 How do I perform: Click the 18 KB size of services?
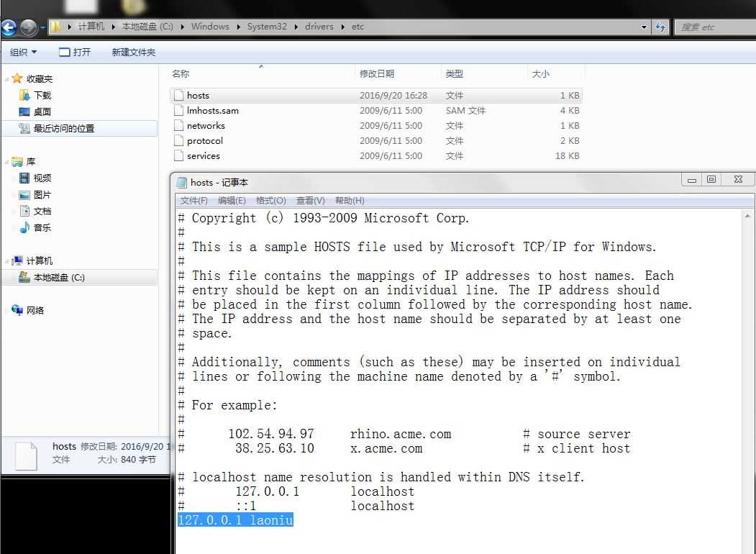tap(567, 155)
